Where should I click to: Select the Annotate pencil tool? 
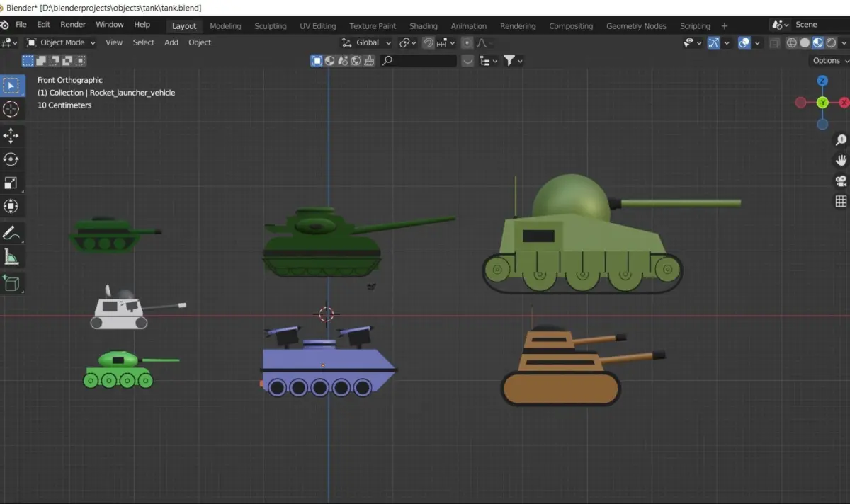[11, 233]
